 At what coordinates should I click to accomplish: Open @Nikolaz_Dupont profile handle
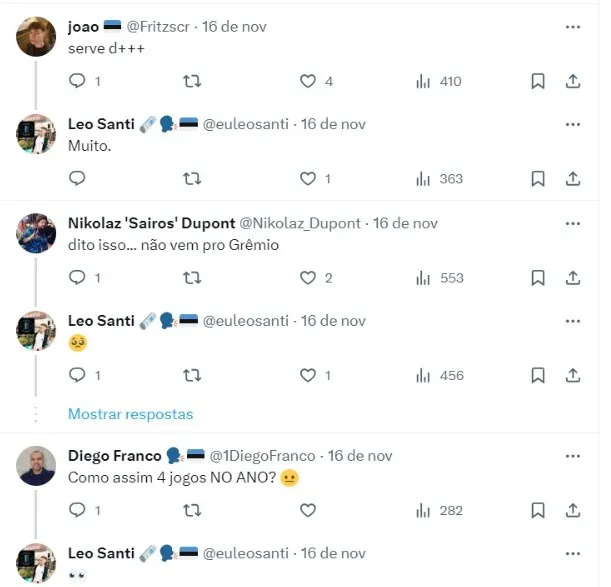(301, 223)
